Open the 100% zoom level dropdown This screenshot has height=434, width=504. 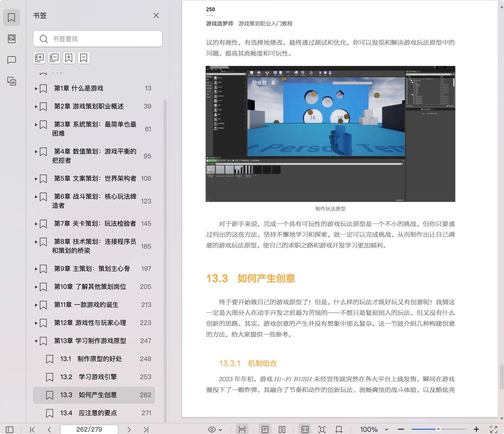tap(374, 429)
